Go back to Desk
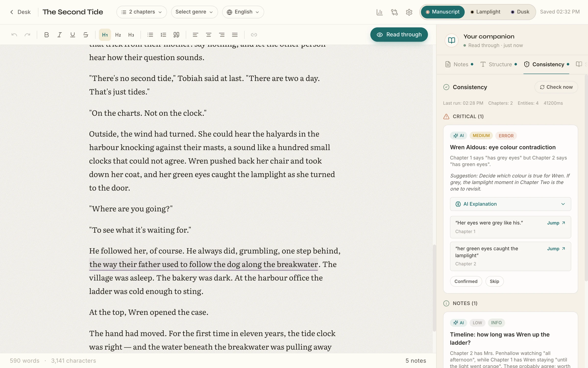The width and height of the screenshot is (588, 368). [x=20, y=12]
